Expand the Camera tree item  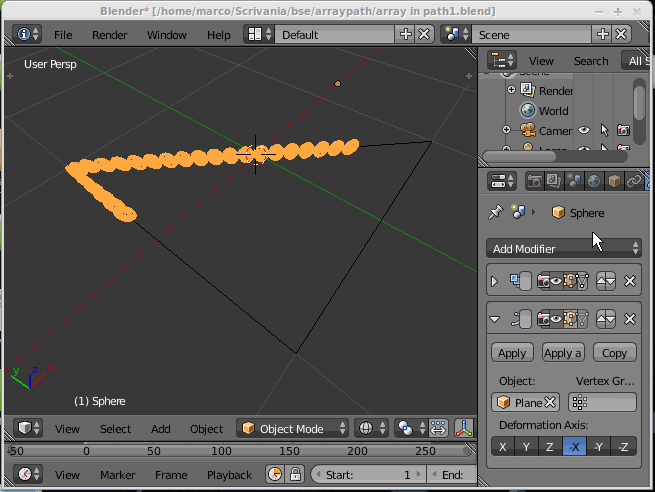coord(506,130)
